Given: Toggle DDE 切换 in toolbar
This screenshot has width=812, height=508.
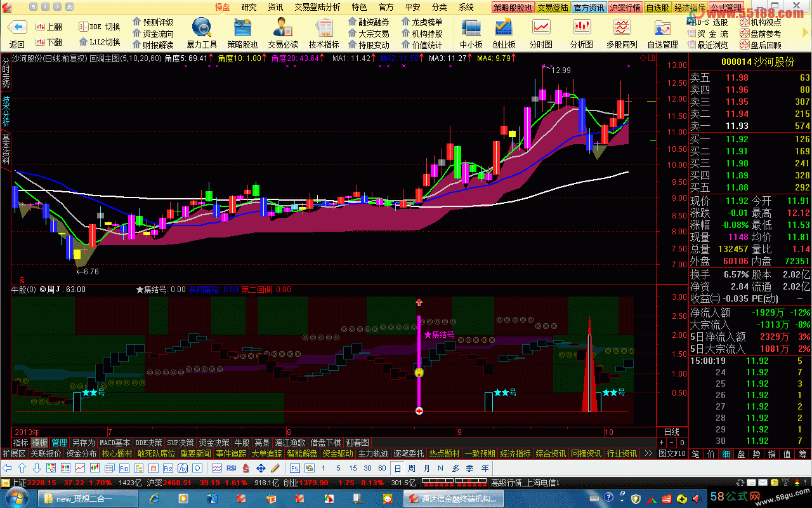Looking at the screenshot, I should 100,27.
